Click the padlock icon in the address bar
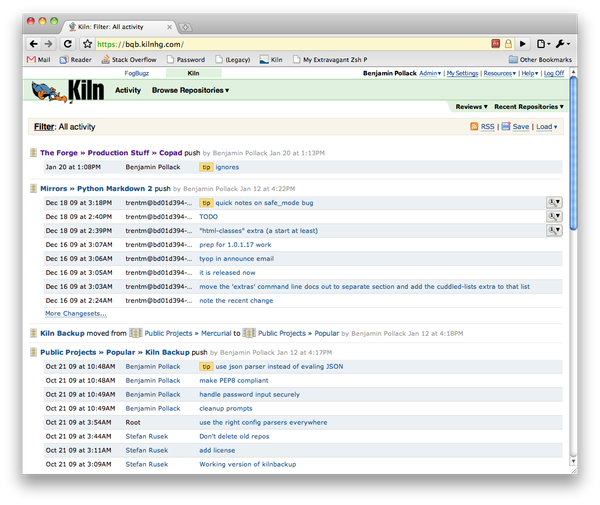 tap(508, 44)
